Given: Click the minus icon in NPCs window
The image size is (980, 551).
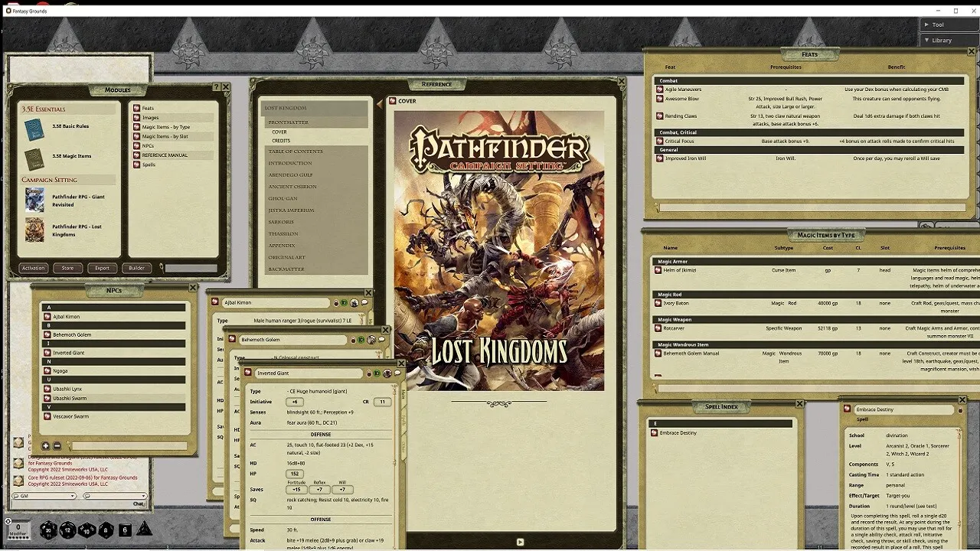Looking at the screenshot, I should click(57, 445).
